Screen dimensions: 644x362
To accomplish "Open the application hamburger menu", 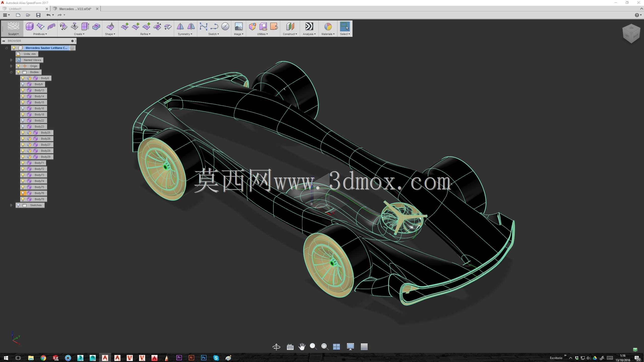I will pos(6,15).
